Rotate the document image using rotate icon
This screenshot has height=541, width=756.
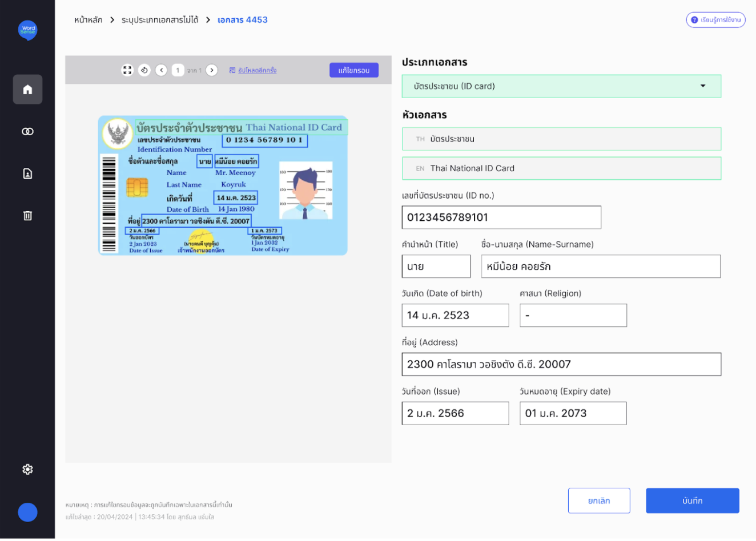[x=144, y=70]
